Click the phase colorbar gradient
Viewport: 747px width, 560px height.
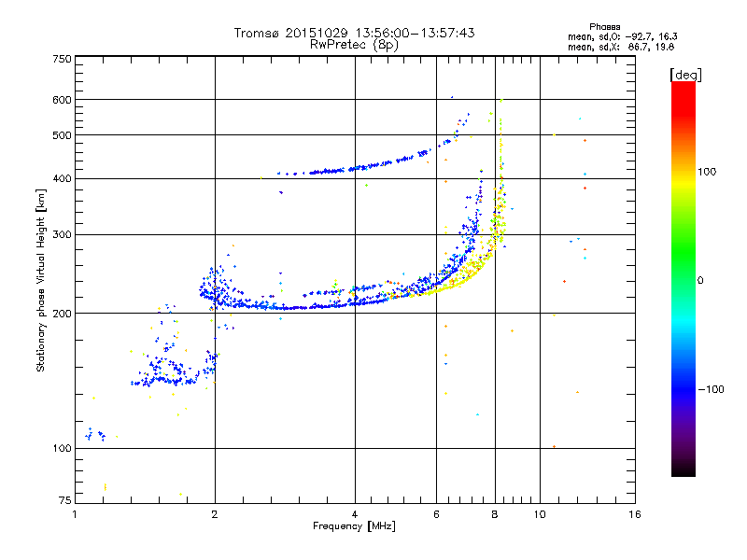pos(684,279)
